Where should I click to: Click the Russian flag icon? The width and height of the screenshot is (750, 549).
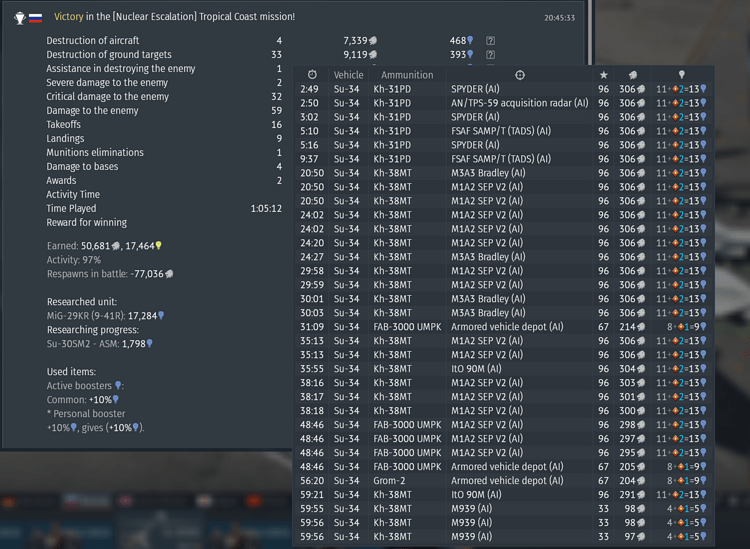pos(35,18)
